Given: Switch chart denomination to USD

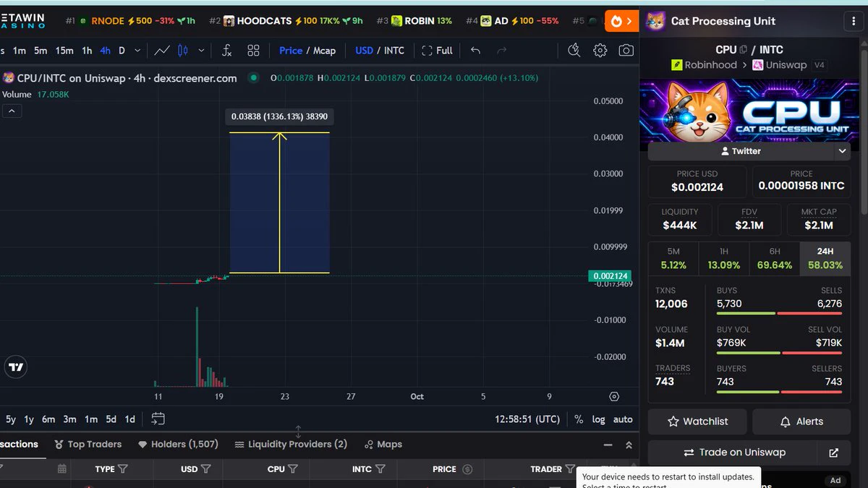Looking at the screenshot, I should point(364,51).
